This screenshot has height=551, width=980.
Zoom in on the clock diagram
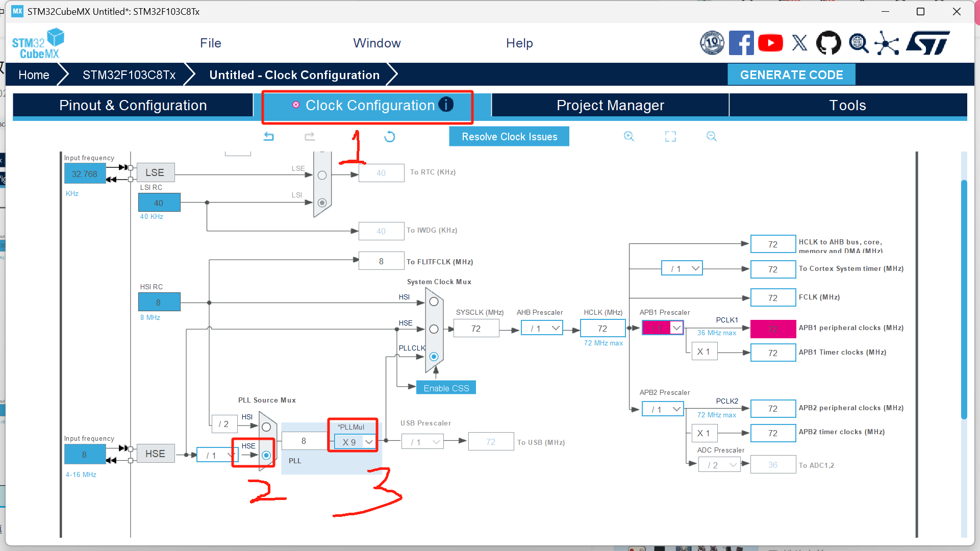tap(629, 136)
